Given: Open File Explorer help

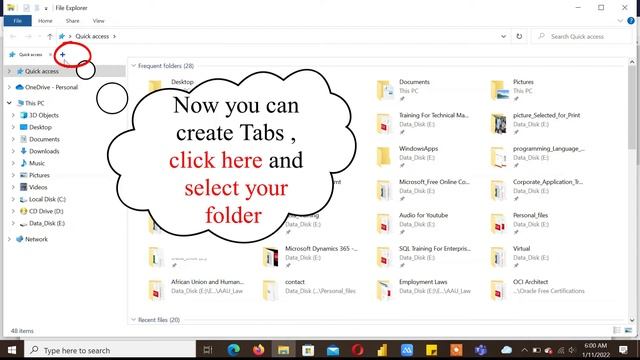Looking at the screenshot, I should tap(631, 20).
